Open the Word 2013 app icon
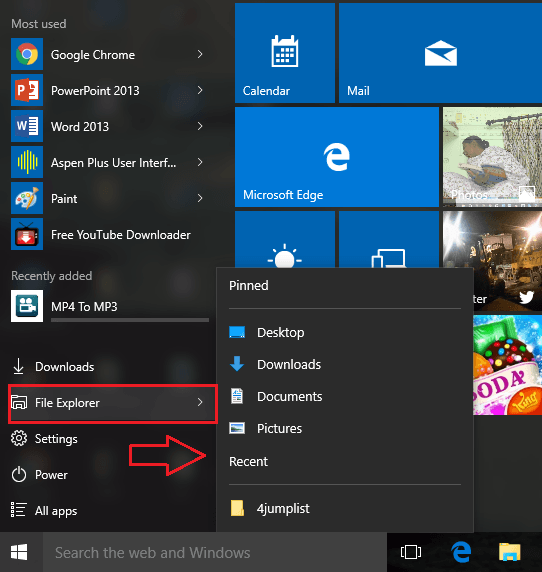The width and height of the screenshot is (542, 572). 27,126
